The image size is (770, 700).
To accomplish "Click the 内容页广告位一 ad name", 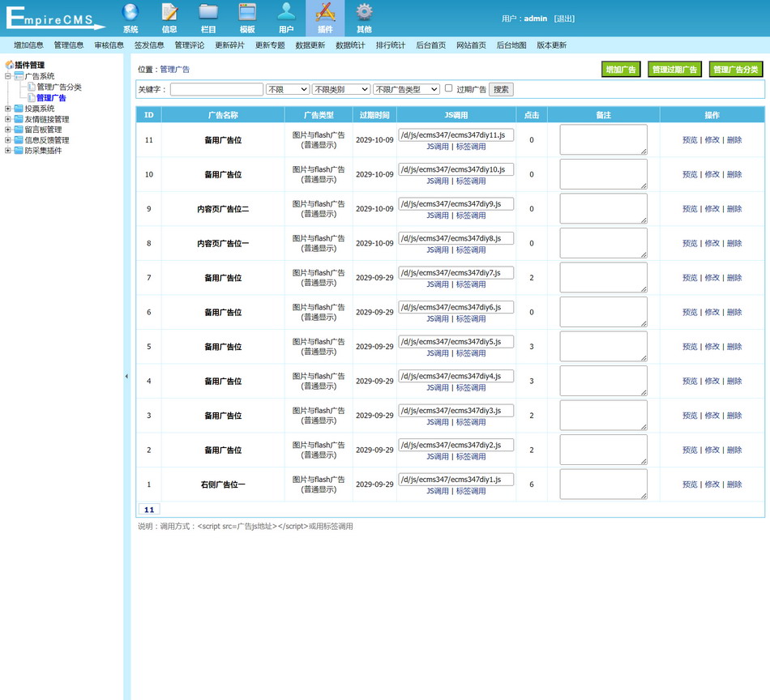I will (223, 244).
